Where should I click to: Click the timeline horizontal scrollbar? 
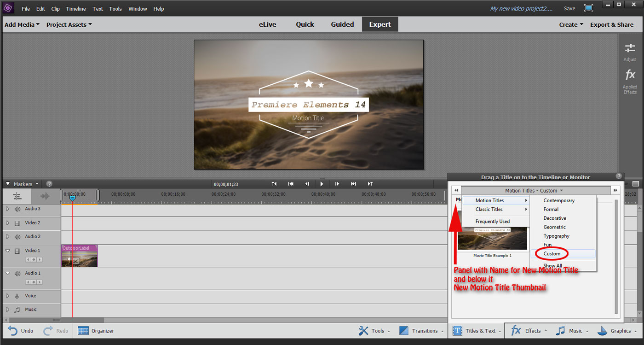tap(57, 320)
